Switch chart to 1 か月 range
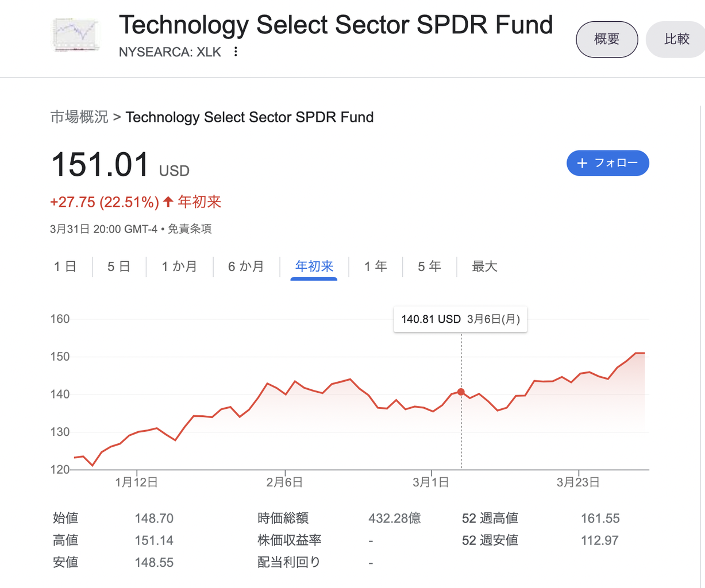The image size is (705, 588). click(x=179, y=266)
